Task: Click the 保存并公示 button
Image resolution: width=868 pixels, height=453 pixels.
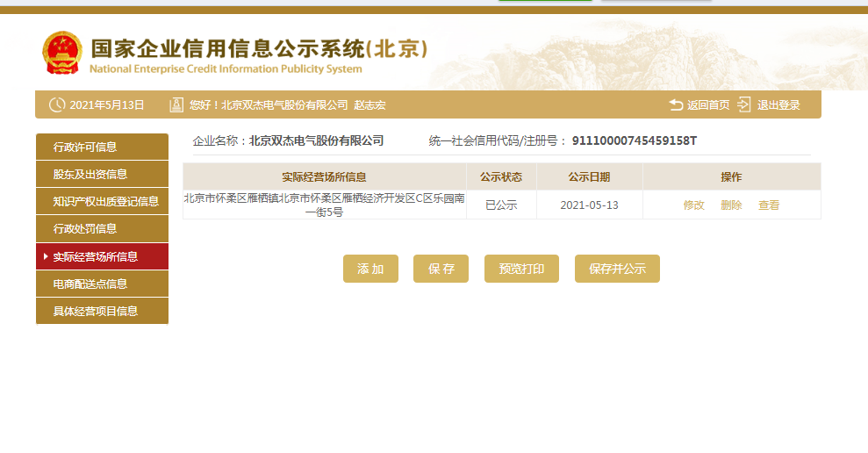Action: tap(617, 269)
